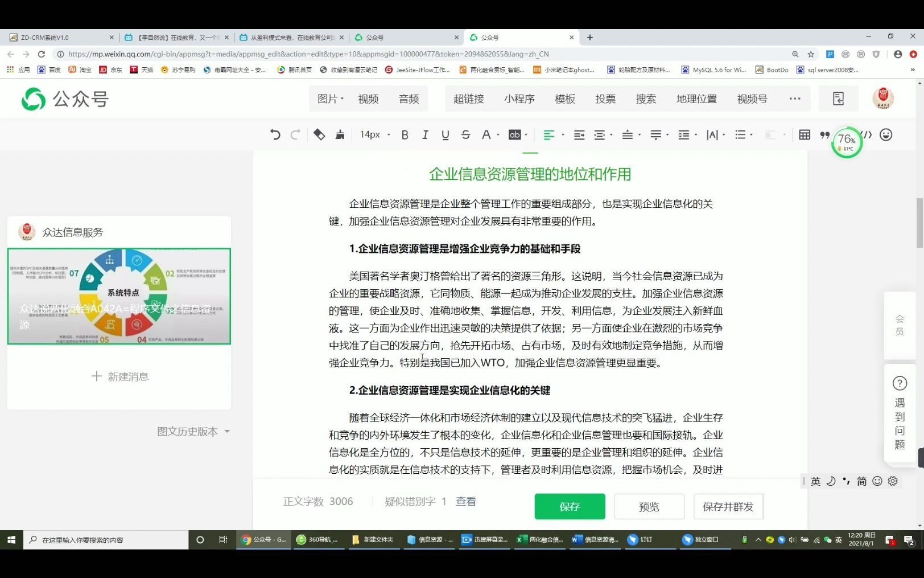Insert a 视频 video
Viewport: 924px width, 578px height.
(x=368, y=99)
